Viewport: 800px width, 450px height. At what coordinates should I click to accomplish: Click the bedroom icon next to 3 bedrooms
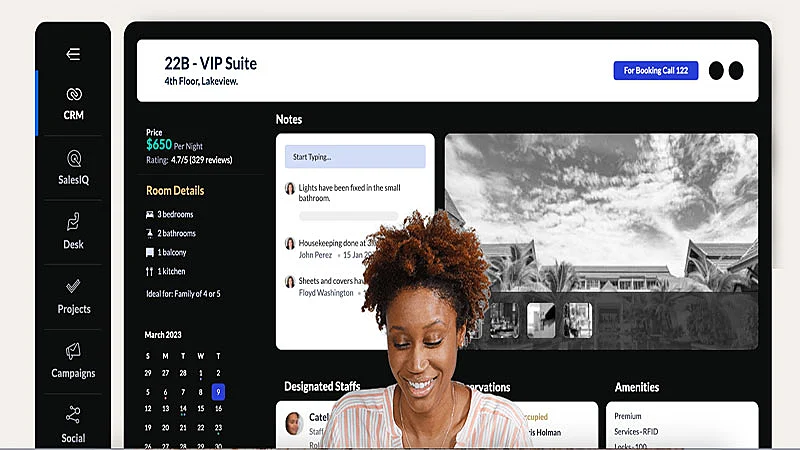[149, 214]
